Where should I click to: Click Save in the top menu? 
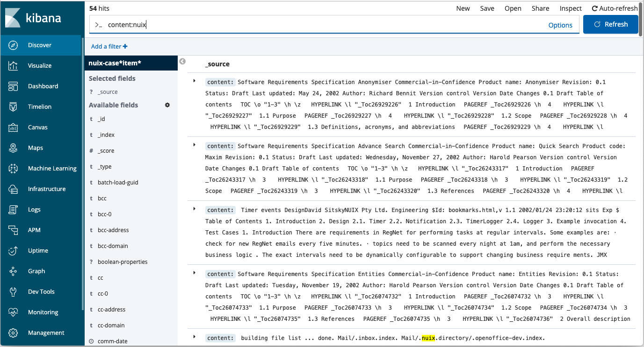[x=487, y=8]
